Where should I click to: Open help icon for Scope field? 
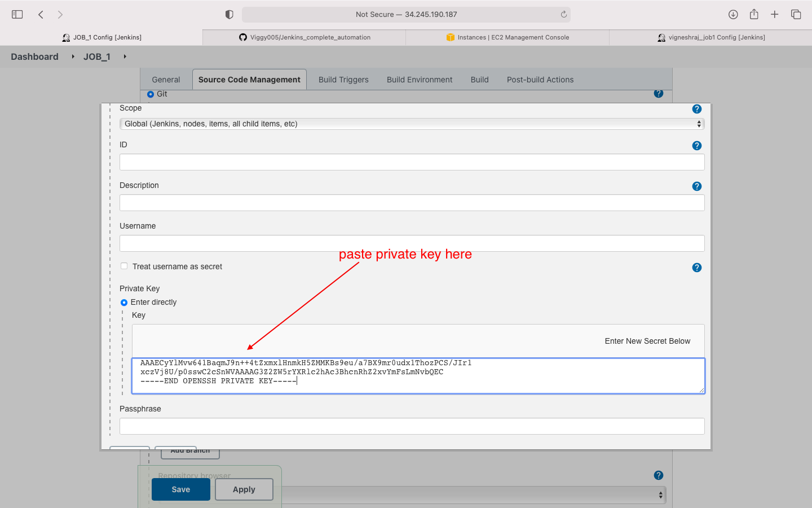pos(697,109)
